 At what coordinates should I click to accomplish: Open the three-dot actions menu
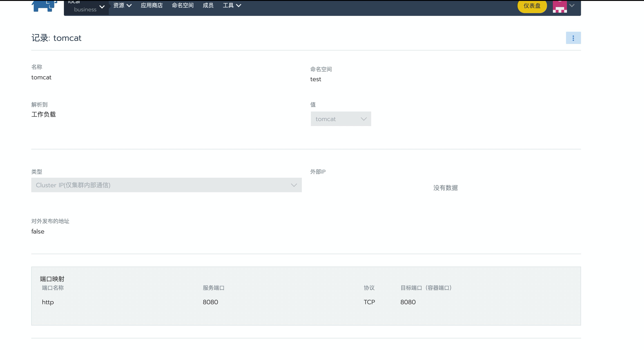pyautogui.click(x=573, y=38)
